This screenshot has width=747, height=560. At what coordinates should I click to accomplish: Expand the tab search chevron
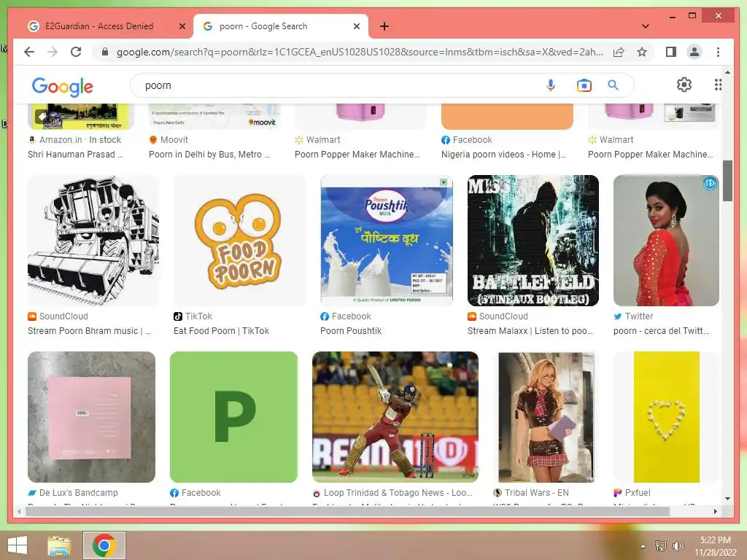pyautogui.click(x=646, y=26)
